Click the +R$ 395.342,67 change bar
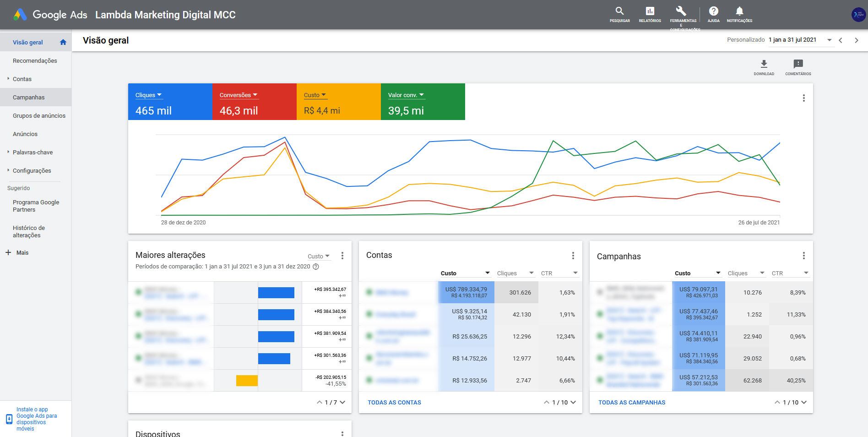The width and height of the screenshot is (868, 437). click(x=276, y=293)
